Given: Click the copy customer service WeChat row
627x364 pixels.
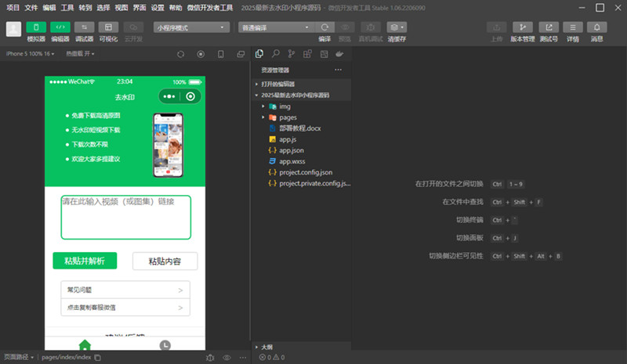Looking at the screenshot, I should [x=125, y=308].
